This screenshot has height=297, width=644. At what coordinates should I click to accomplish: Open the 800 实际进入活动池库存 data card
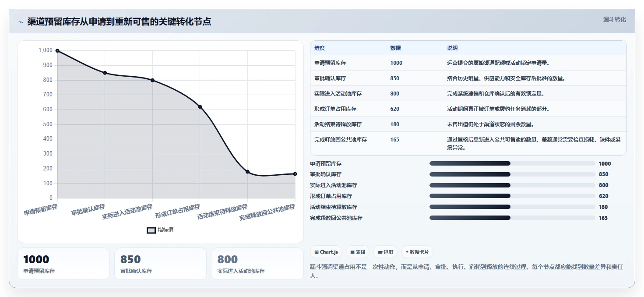pos(257,264)
